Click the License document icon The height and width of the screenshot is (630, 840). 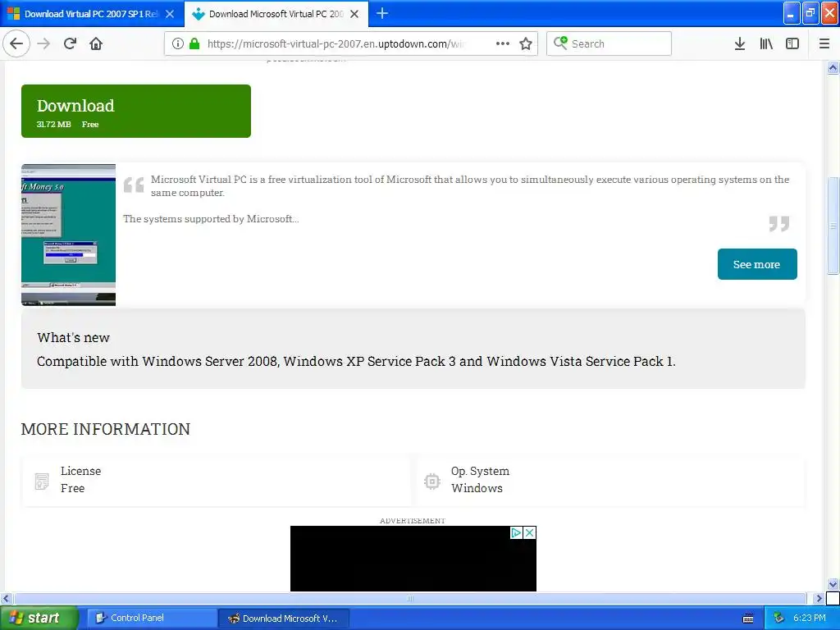(x=42, y=481)
